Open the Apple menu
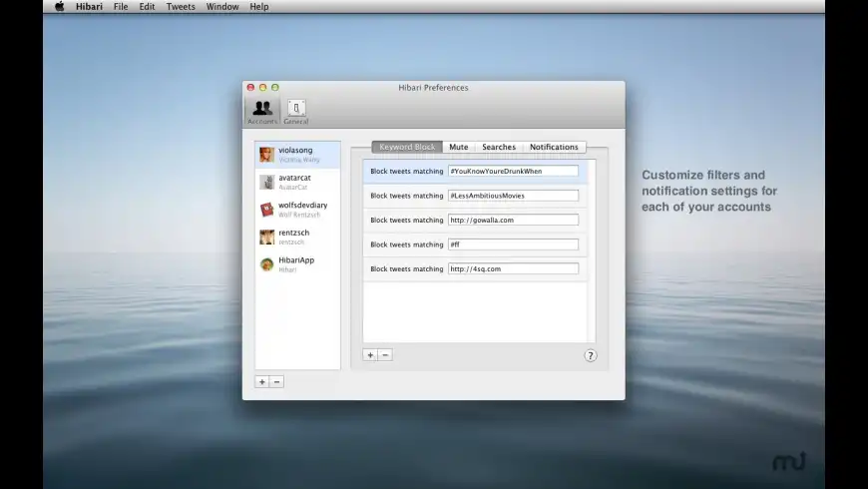The image size is (868, 489). tap(59, 7)
